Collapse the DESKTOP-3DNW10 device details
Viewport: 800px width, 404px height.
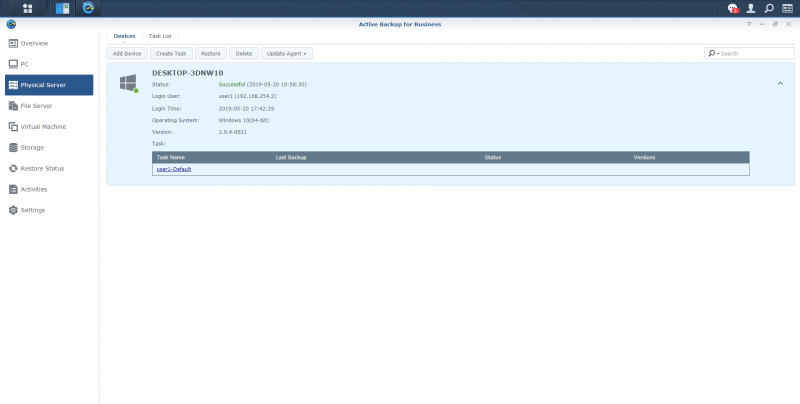(780, 83)
